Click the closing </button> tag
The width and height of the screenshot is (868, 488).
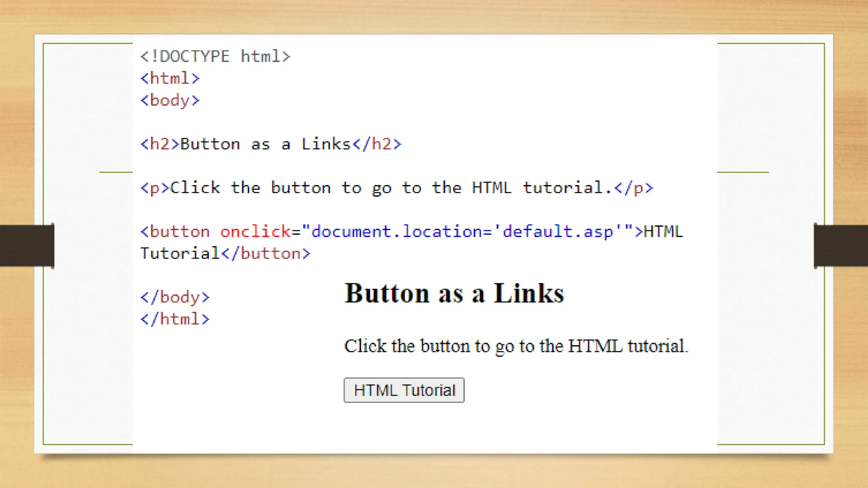tap(266, 254)
